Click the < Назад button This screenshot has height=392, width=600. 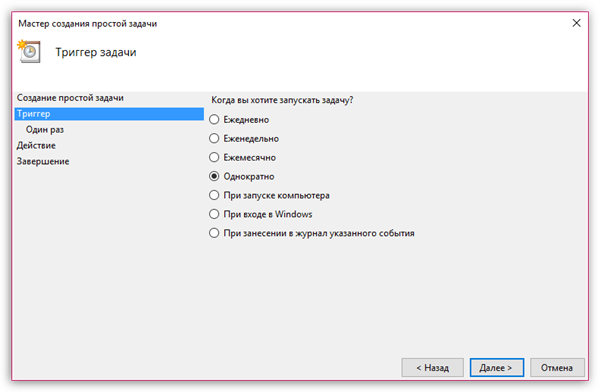[x=432, y=368]
